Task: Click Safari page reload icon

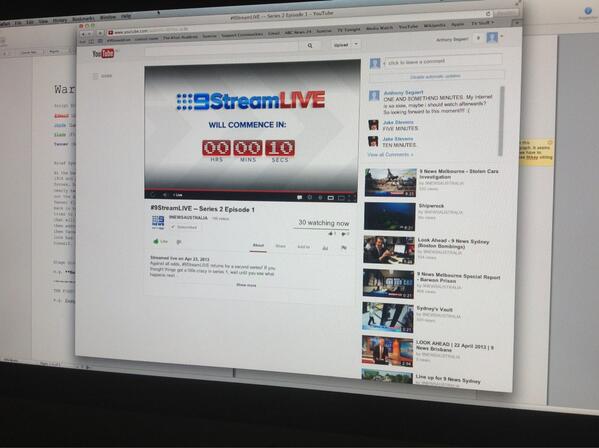Action: pos(488,14)
